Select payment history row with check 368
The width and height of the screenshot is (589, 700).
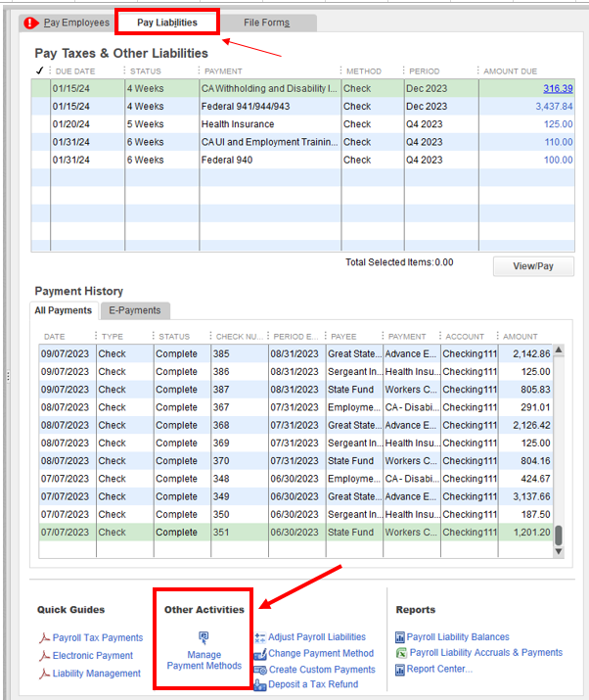tap(295, 425)
